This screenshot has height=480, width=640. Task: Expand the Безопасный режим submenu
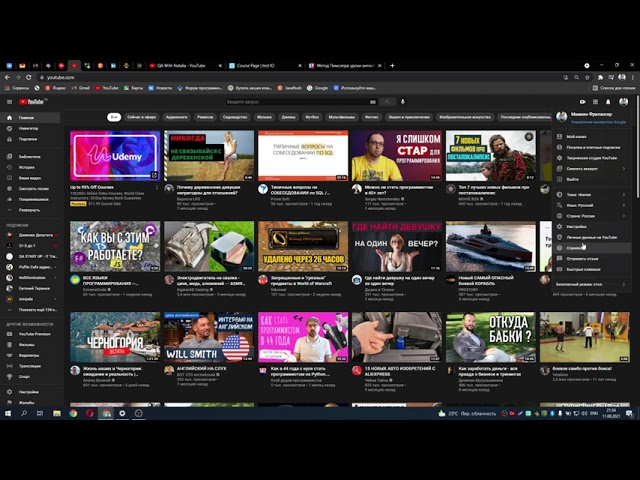(591, 284)
